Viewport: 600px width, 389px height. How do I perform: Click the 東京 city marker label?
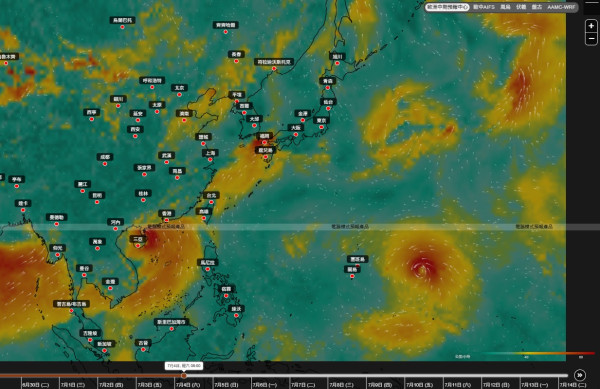point(321,120)
